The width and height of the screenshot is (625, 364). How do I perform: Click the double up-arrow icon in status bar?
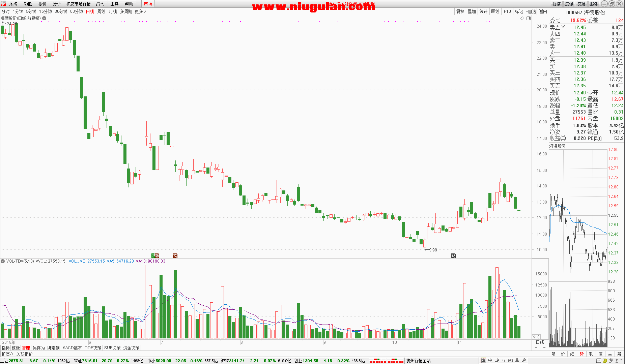tap(617, 361)
